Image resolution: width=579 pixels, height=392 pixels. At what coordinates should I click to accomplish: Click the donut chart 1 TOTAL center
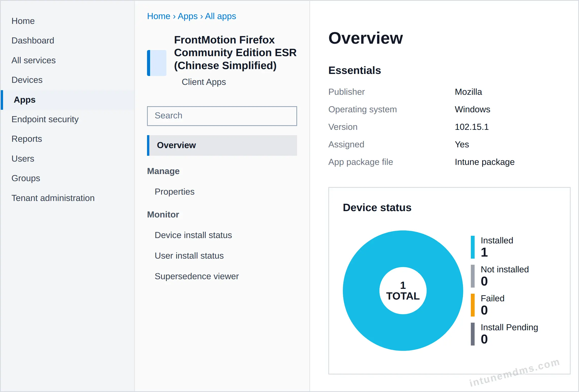click(x=403, y=291)
